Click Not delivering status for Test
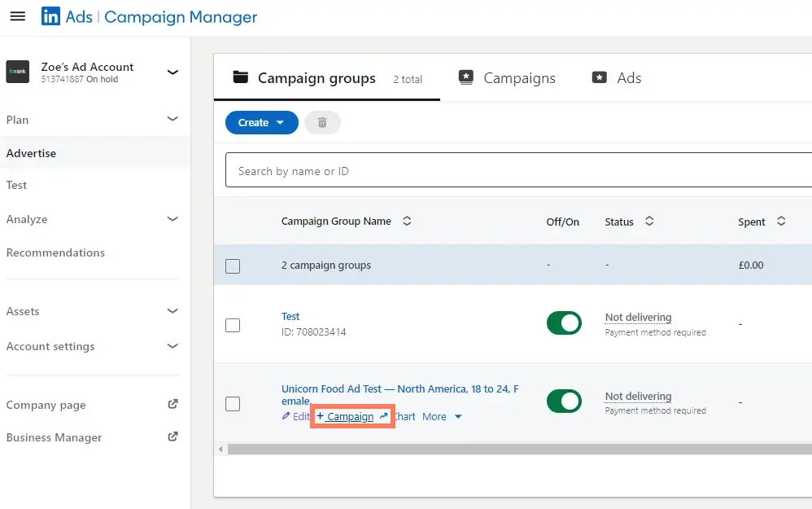 [638, 318]
